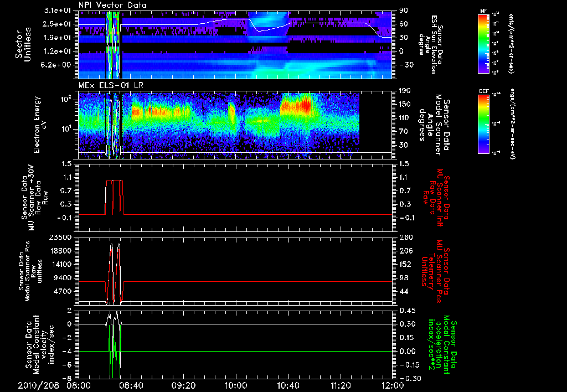
Task: Click the 98 telemetry tick value
Action: click(x=403, y=278)
